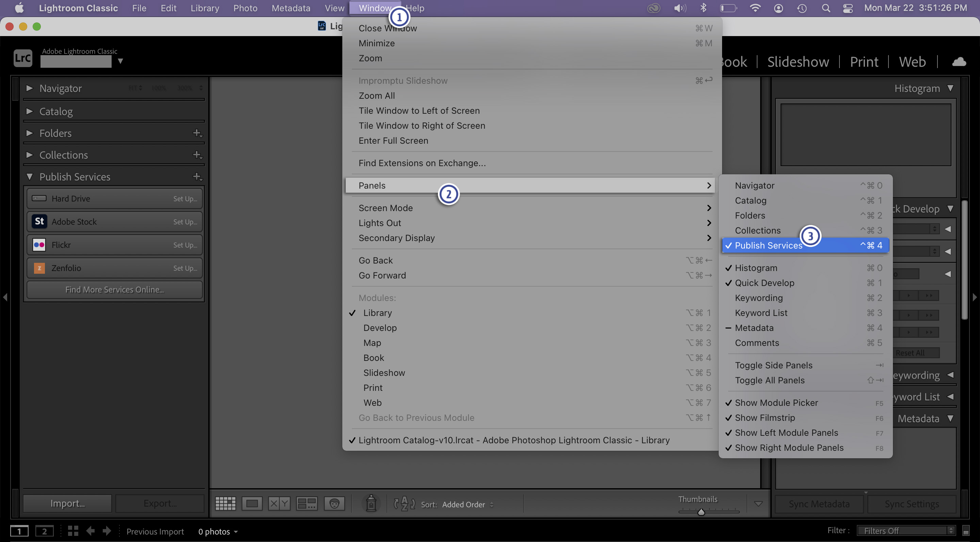Click Adobe Stock St icon

click(39, 222)
